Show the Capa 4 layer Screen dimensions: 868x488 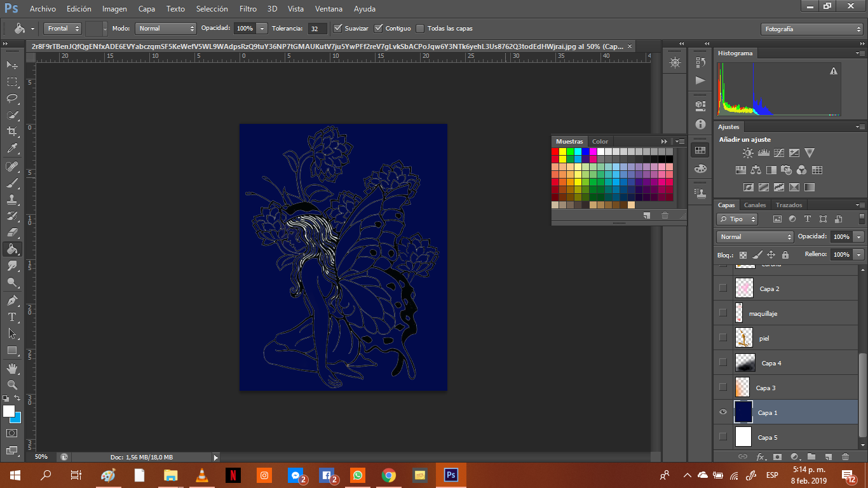(x=722, y=362)
